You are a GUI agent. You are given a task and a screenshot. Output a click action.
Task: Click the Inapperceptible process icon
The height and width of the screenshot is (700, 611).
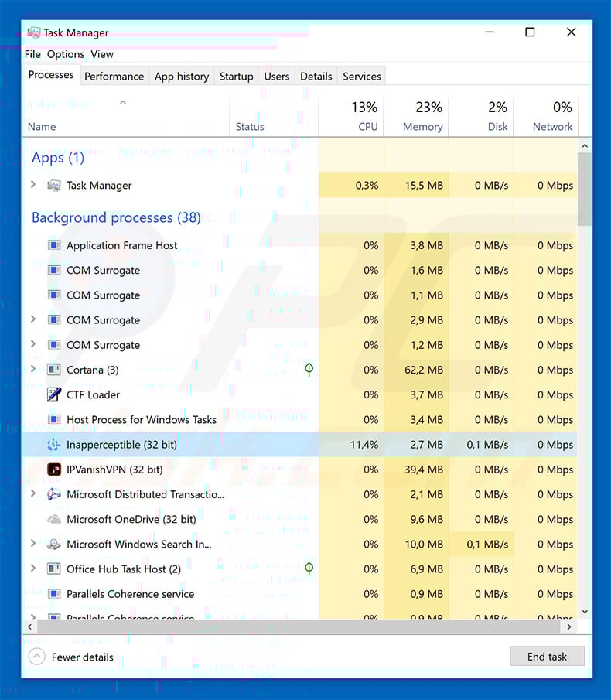tap(54, 445)
